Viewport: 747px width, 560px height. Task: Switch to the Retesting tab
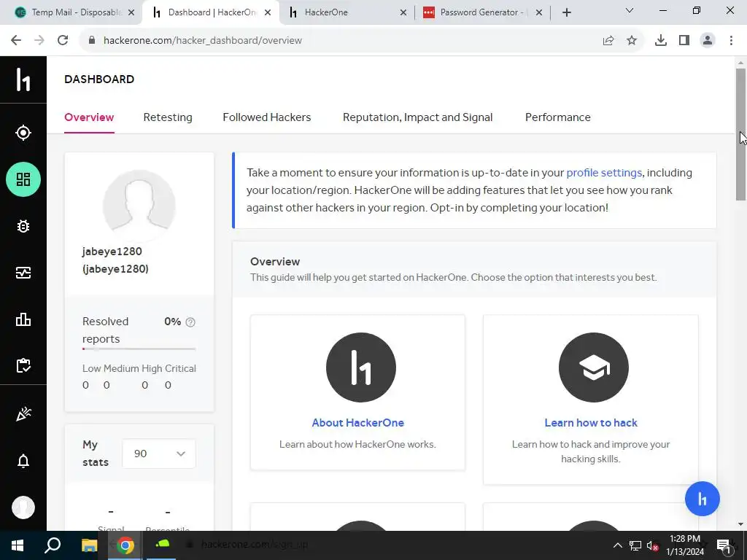click(x=168, y=117)
